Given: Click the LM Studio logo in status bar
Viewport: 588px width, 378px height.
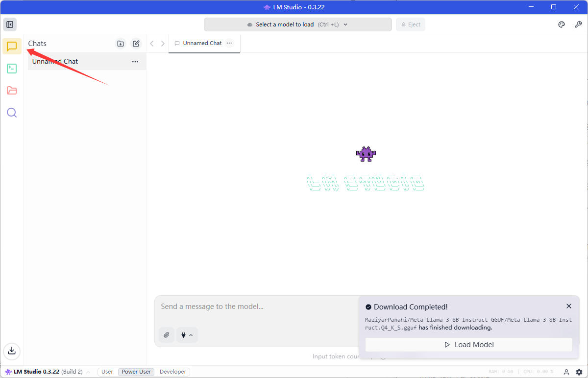Looking at the screenshot, I should point(8,372).
